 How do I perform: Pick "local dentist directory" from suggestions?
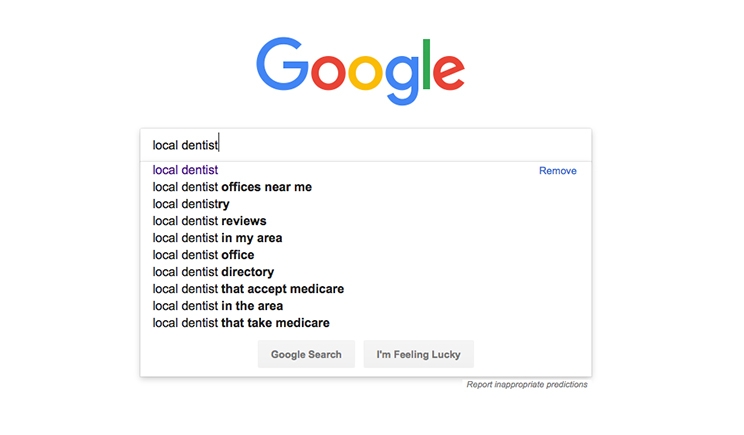pyautogui.click(x=213, y=272)
